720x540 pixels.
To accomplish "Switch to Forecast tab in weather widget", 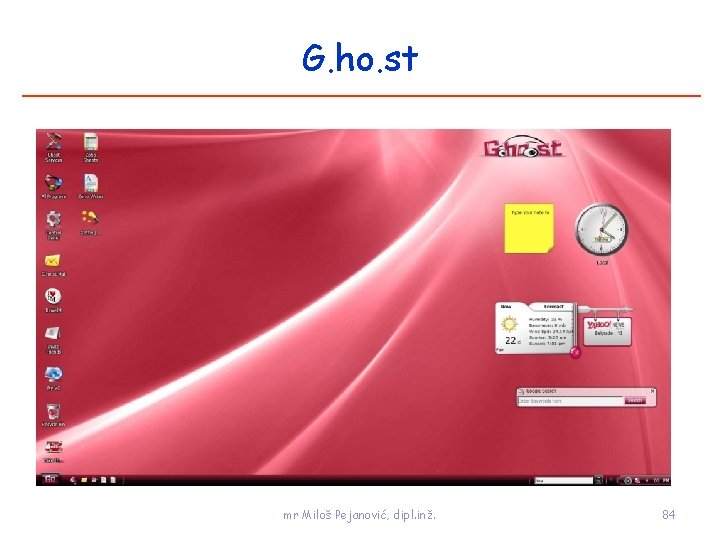I will (553, 306).
